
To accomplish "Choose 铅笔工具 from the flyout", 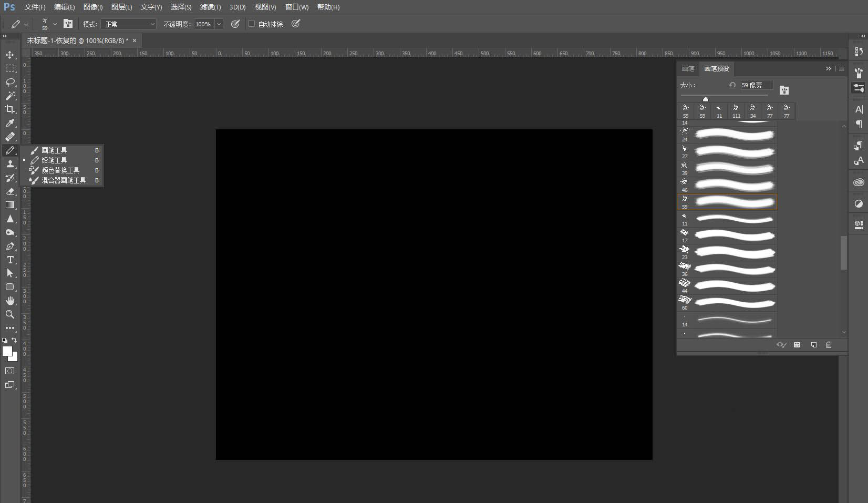I will coord(54,160).
